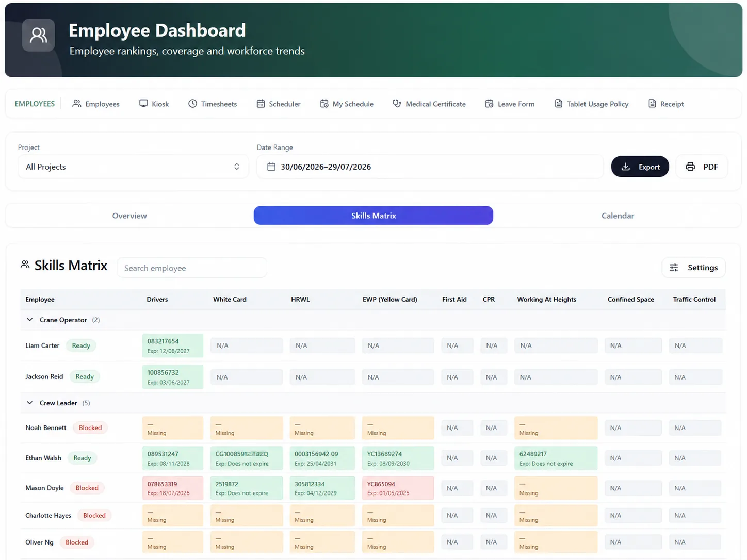Click the Timesheets clock icon
The height and width of the screenshot is (560, 747).
192,104
